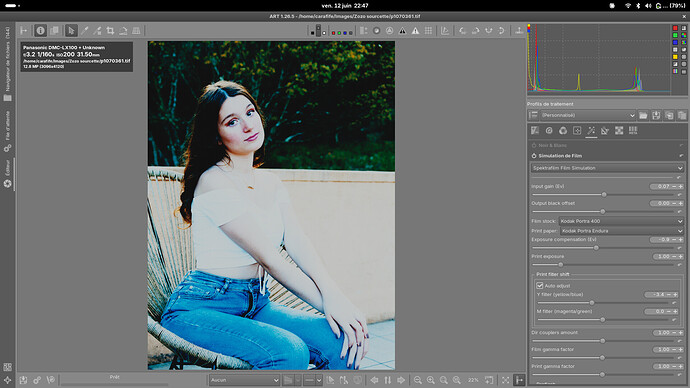Go to next image arrow
Image resolution: width=690 pixels, height=388 pixels.
pos(401,380)
